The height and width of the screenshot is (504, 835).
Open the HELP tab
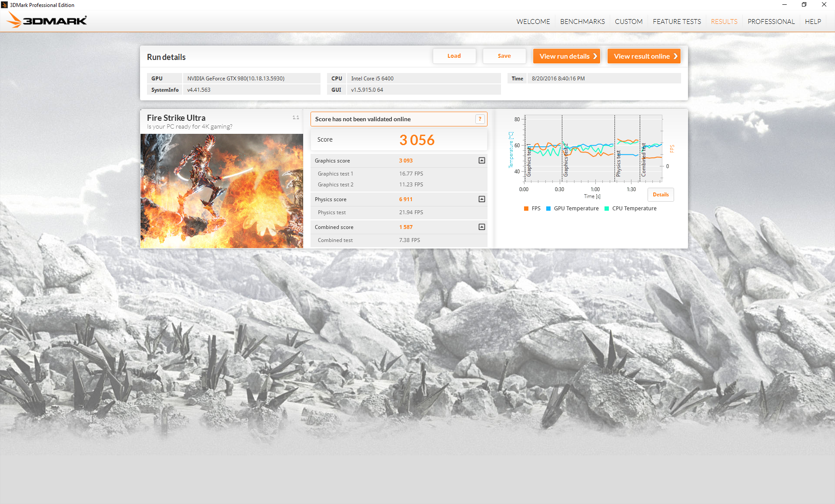pyautogui.click(x=813, y=21)
